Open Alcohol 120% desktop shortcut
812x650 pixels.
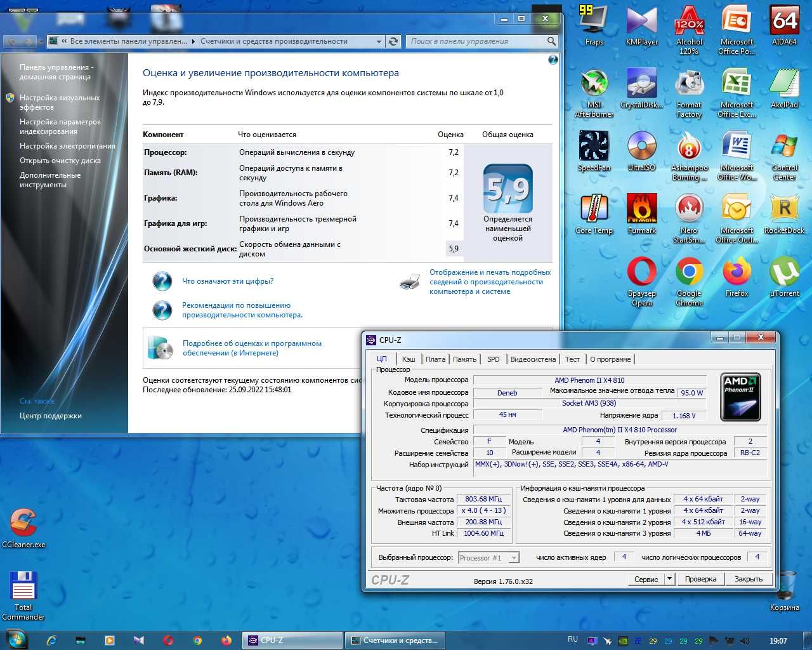click(689, 30)
